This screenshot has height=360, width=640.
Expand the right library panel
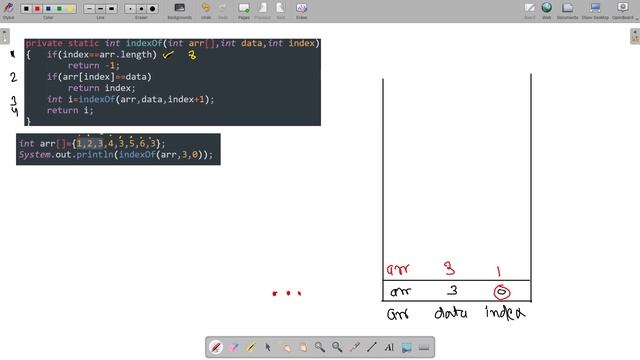point(635,36)
